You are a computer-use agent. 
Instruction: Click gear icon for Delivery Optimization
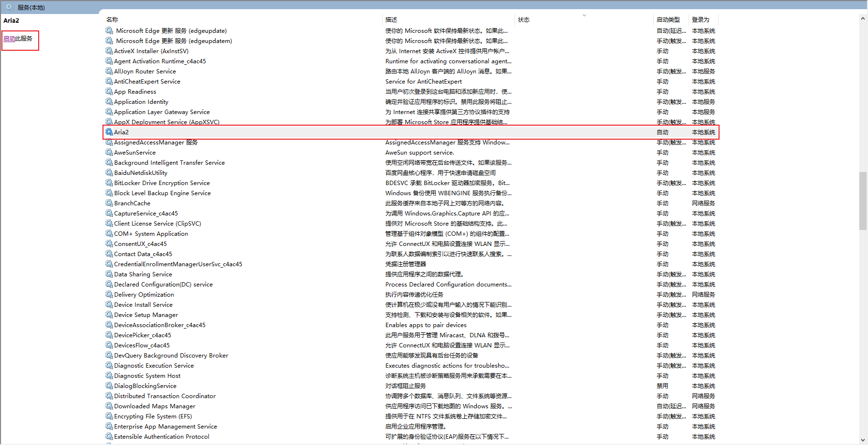click(109, 294)
